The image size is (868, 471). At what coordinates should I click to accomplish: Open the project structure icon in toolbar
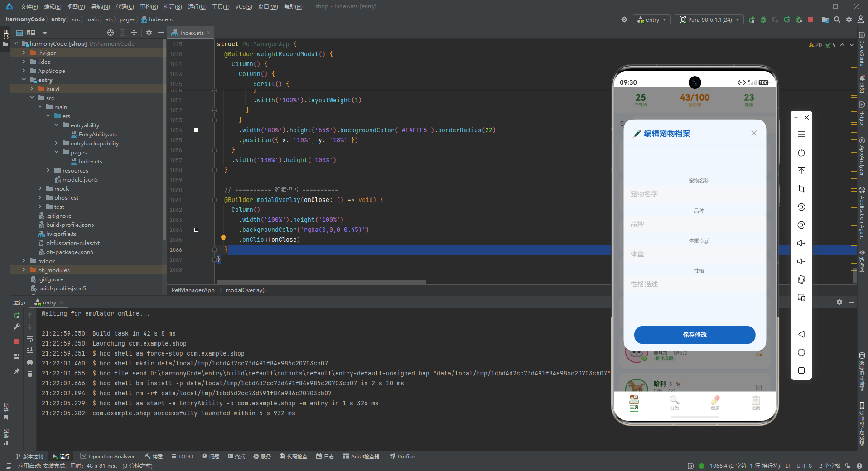click(x=825, y=19)
